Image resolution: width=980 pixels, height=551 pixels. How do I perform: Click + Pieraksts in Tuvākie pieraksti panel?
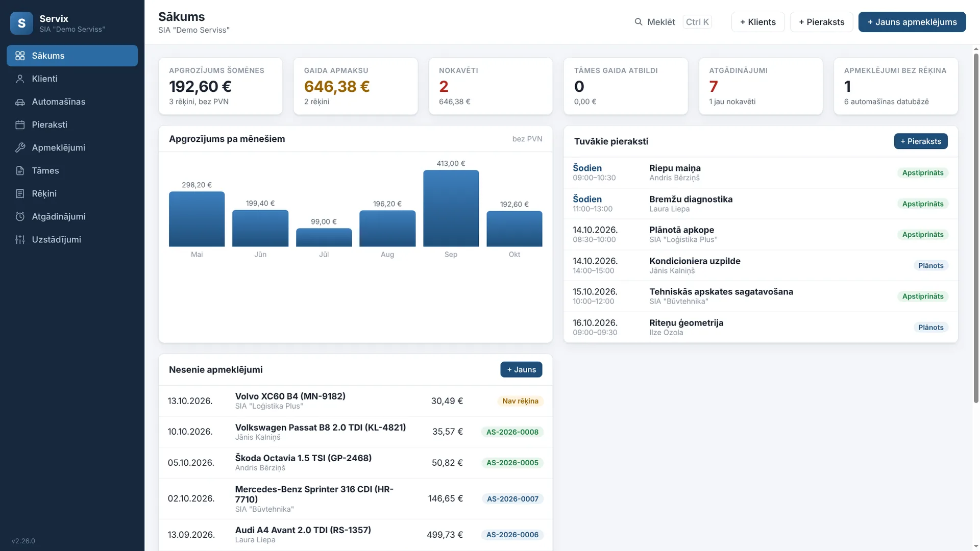click(x=920, y=141)
